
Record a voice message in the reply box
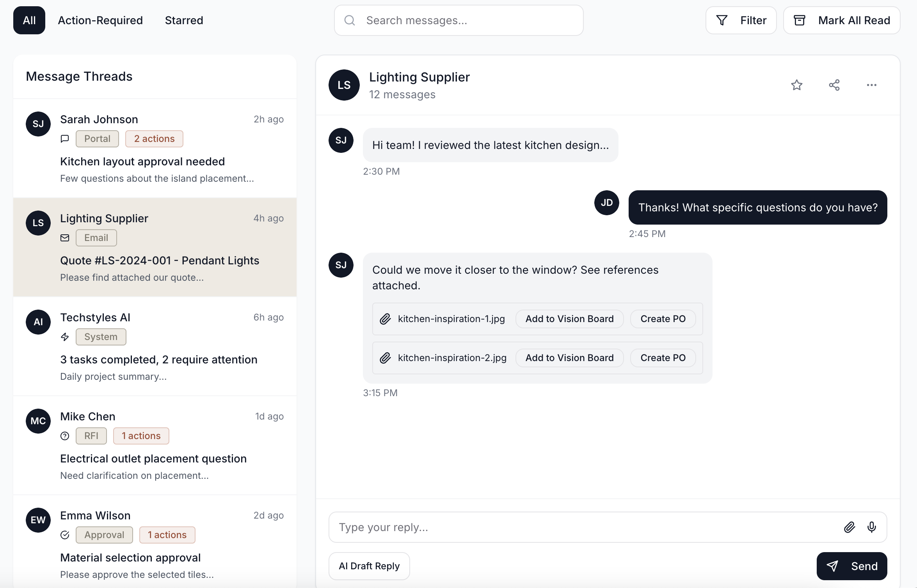click(872, 527)
